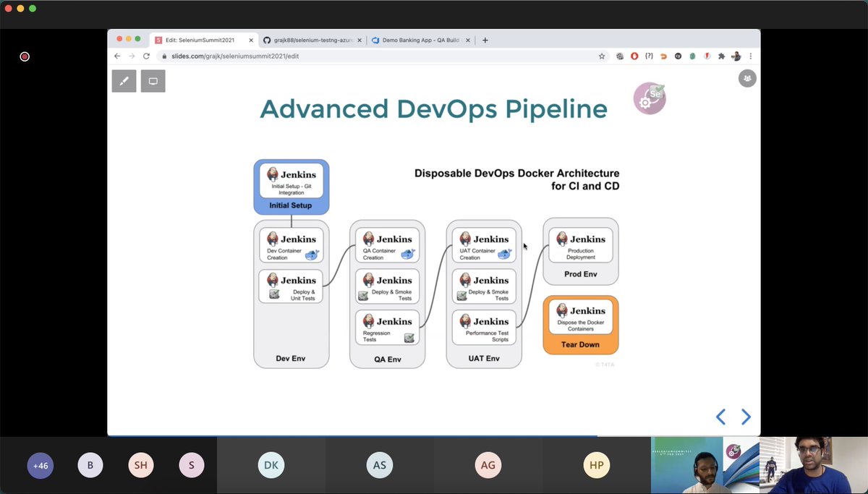Go to the next slide arrow
Viewport: 868px width, 494px height.
tap(746, 417)
